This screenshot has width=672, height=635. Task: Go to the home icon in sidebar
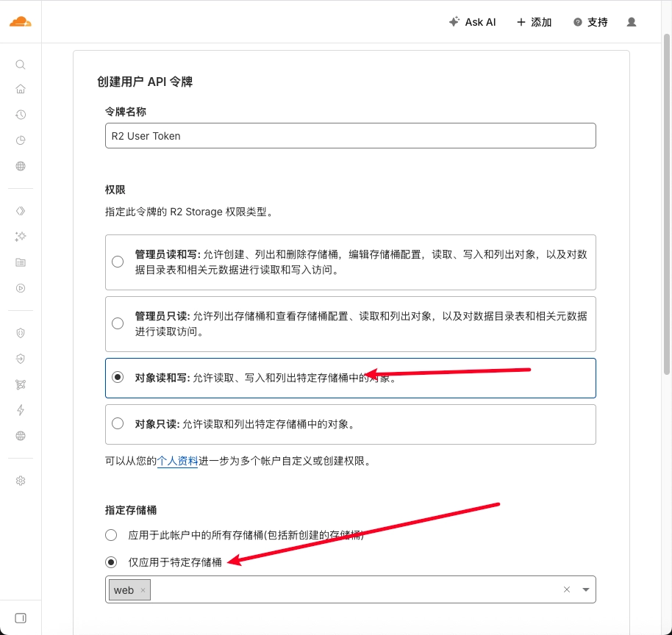point(21,89)
